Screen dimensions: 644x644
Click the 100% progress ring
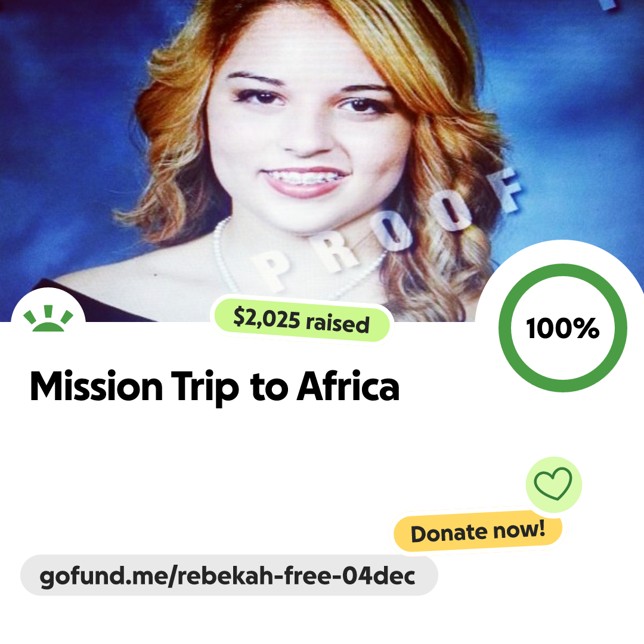click(x=563, y=328)
